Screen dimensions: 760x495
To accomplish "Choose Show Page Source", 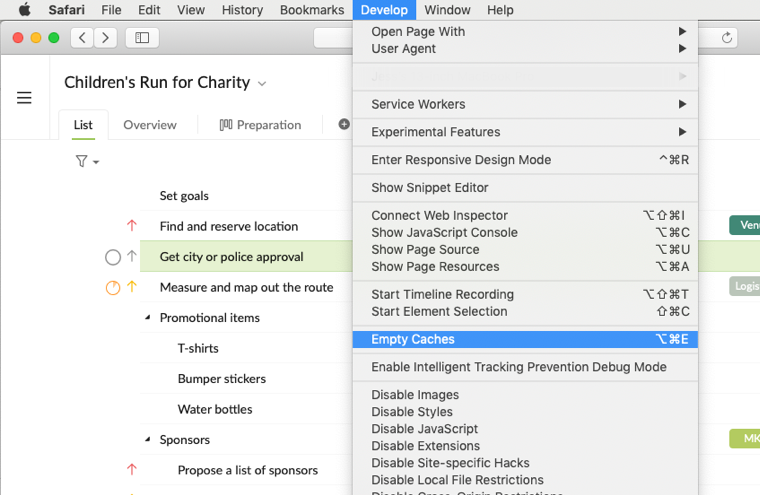I will [525, 249].
